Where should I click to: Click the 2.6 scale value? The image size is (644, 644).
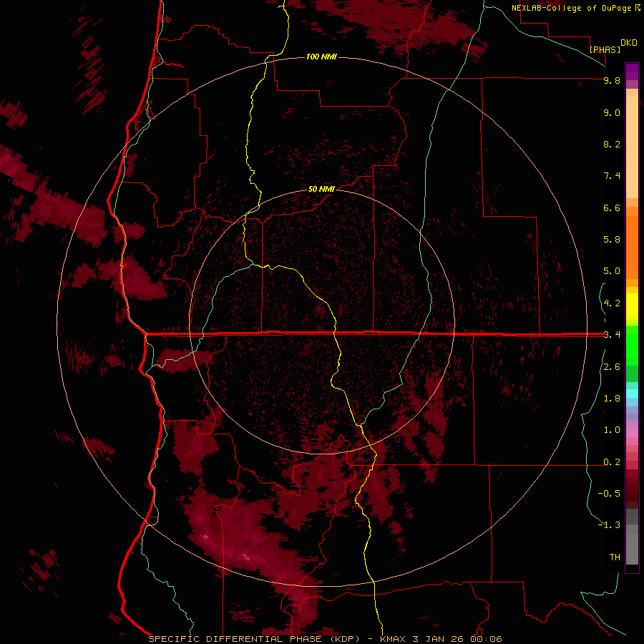(612, 367)
